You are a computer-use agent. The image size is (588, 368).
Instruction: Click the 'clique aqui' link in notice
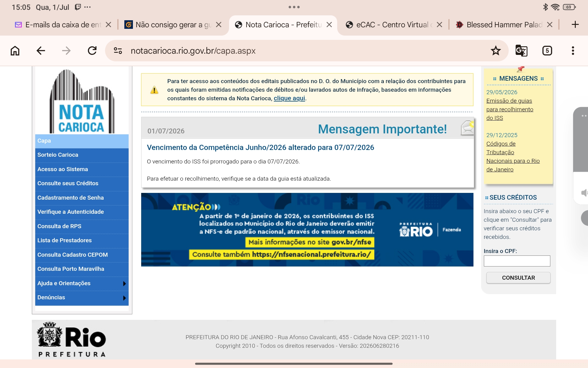289,98
